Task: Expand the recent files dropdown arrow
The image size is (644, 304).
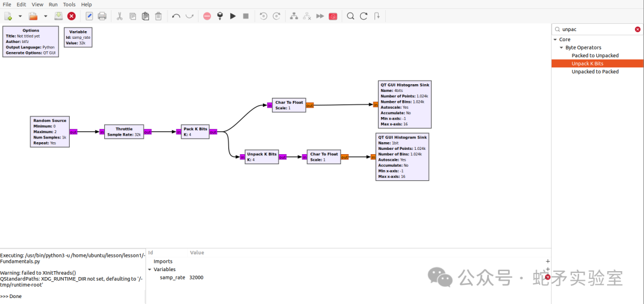Action: tap(45, 16)
